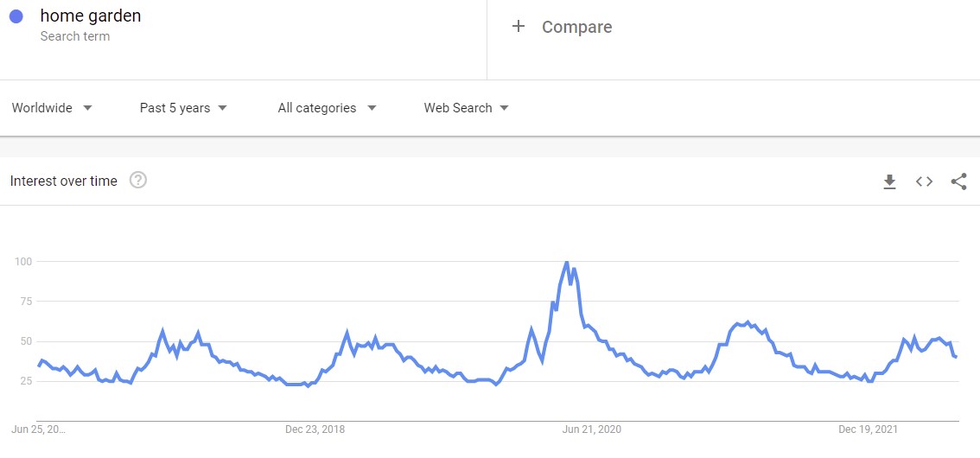This screenshot has width=980, height=458.
Task: Click the embed code icon
Action: (x=924, y=181)
